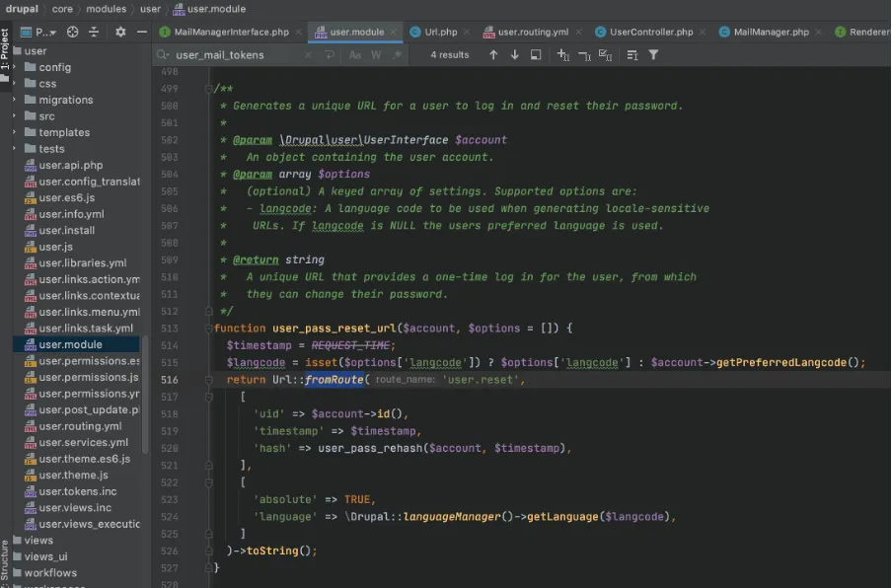Click drupal in the breadcrumb path
The image size is (892, 588).
(x=22, y=9)
